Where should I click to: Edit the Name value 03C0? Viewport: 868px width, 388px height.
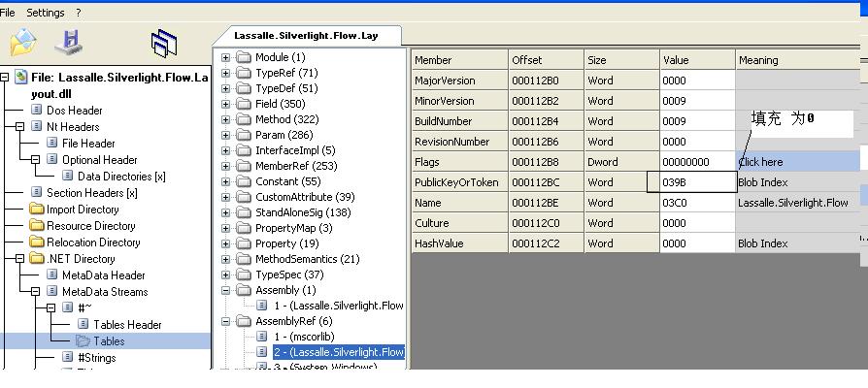tap(697, 203)
